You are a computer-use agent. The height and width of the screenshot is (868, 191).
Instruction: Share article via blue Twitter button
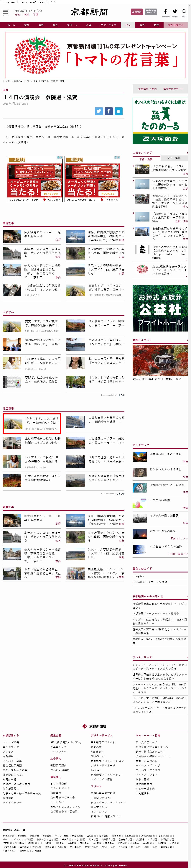click(x=99, y=111)
